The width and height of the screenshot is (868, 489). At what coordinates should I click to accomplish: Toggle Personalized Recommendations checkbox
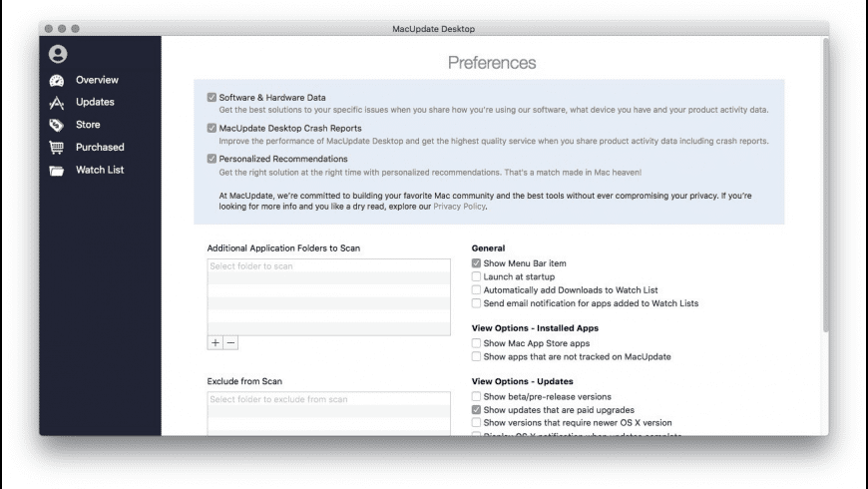coord(212,159)
